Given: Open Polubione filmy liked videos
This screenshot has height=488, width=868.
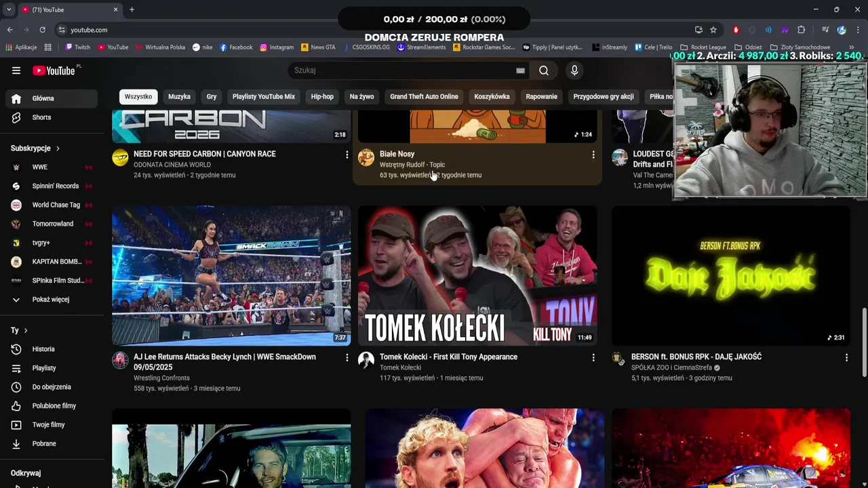Looking at the screenshot, I should click(52, 406).
